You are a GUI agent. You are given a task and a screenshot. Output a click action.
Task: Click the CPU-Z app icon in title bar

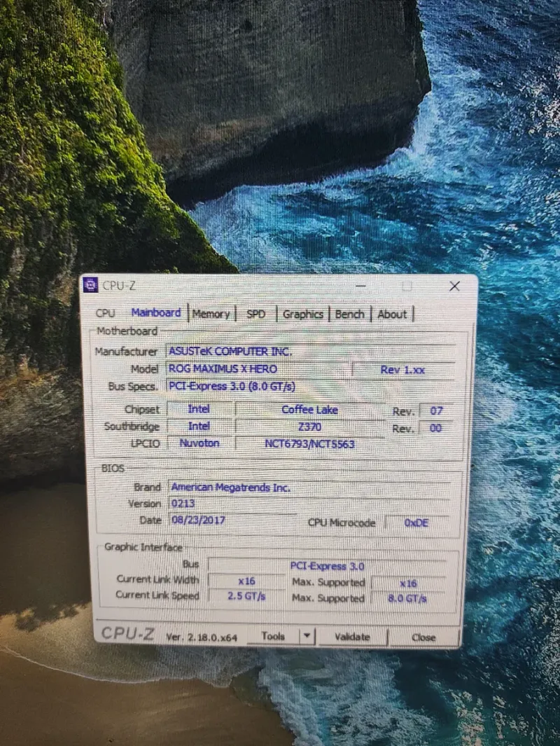click(90, 285)
